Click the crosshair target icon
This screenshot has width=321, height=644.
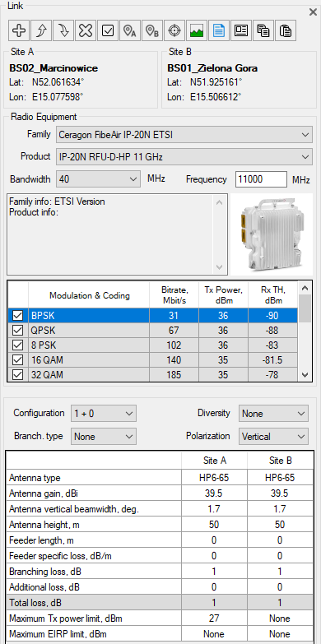[x=174, y=30]
